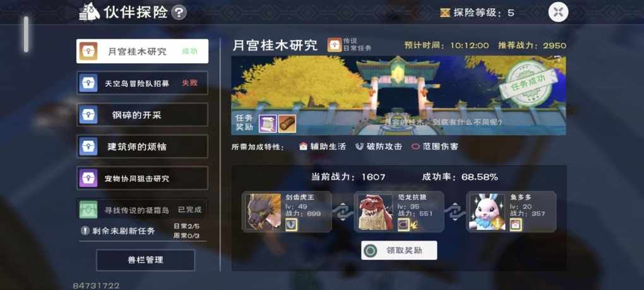Click the mission list scrollbar handle
644x290 pixels.
tap(26, 34)
